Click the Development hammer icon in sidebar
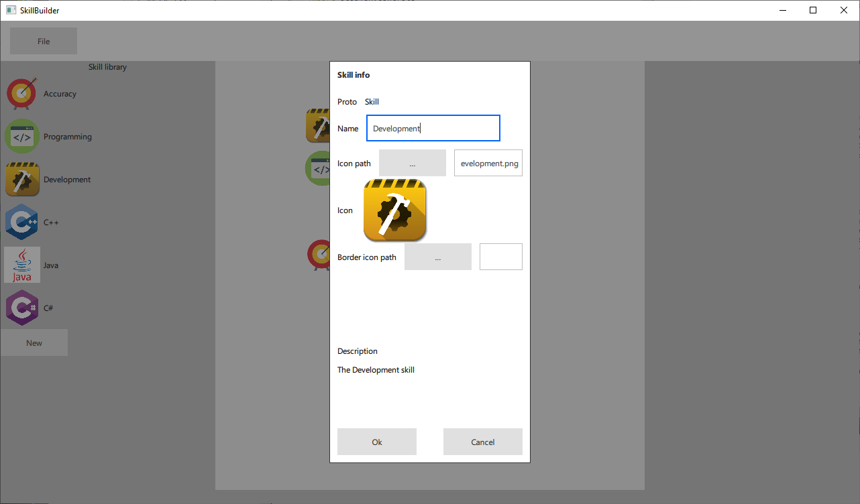Viewport: 860px width, 504px height. pyautogui.click(x=22, y=180)
